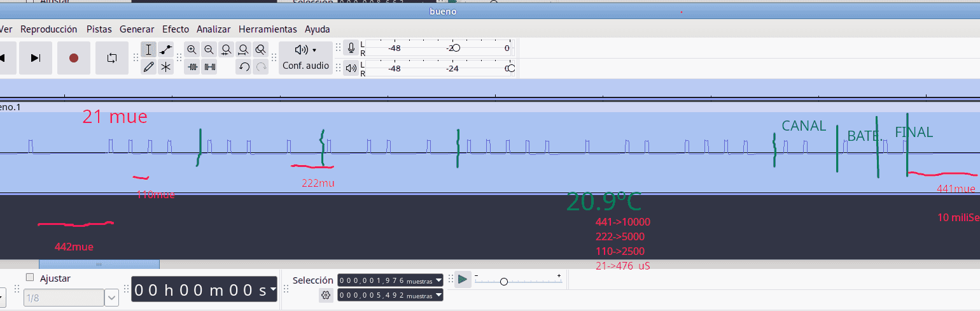The image size is (980, 311).
Task: Click the playback speed slider
Action: [504, 281]
